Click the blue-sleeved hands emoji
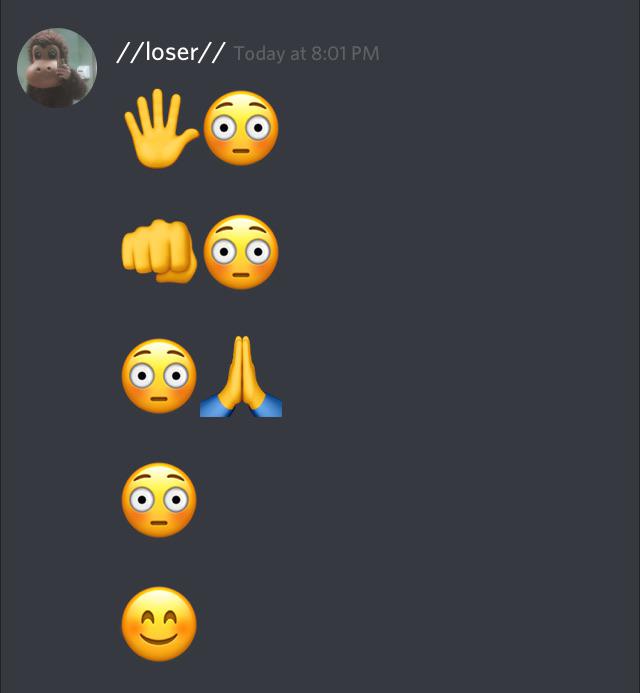This screenshot has height=693, width=640. coord(241,377)
